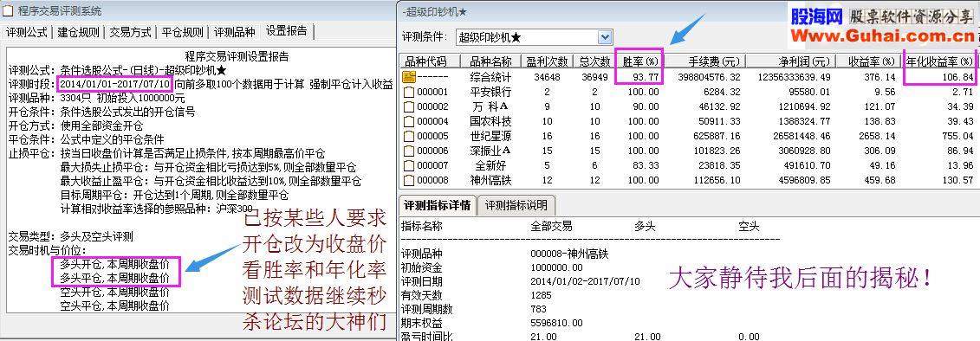980x341 pixels.
Task: Click the icon for 000004 国农科技
Action: (409, 121)
